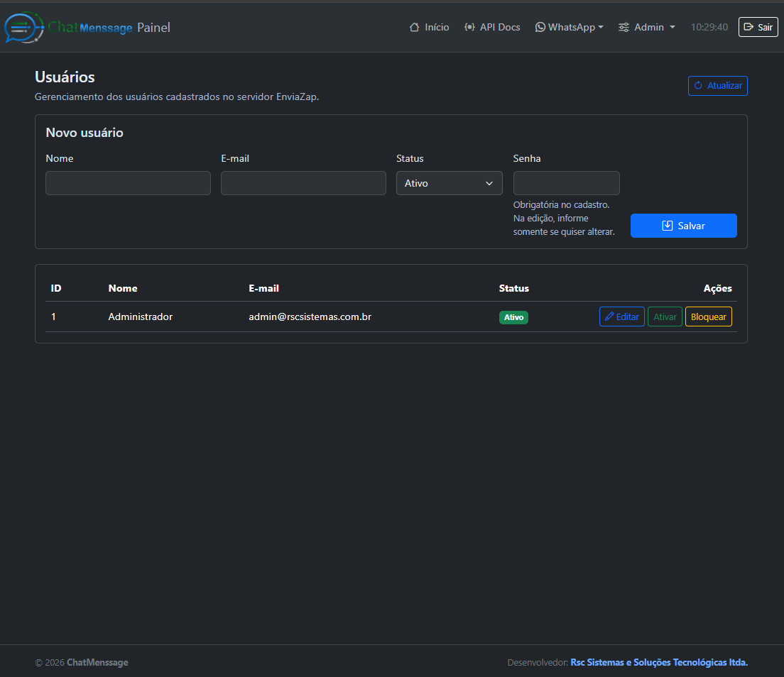784x677 pixels.
Task: Click the Usuários page heading
Action: point(65,77)
